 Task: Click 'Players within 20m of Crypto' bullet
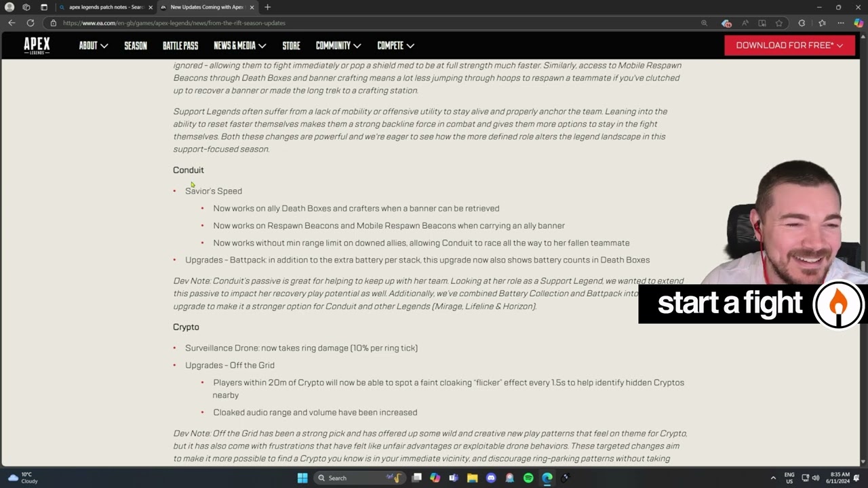pyautogui.click(x=448, y=389)
